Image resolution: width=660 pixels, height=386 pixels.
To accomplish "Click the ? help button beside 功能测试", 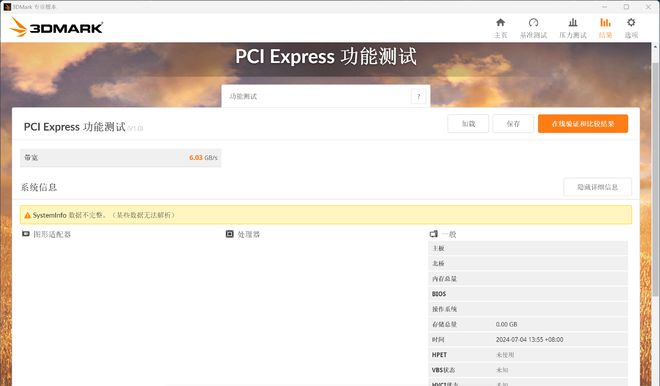I will (418, 96).
